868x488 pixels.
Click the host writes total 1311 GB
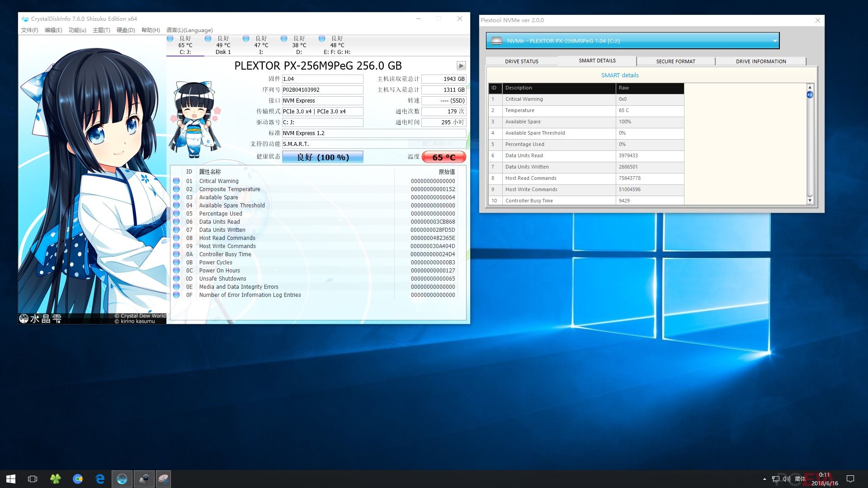coord(444,90)
